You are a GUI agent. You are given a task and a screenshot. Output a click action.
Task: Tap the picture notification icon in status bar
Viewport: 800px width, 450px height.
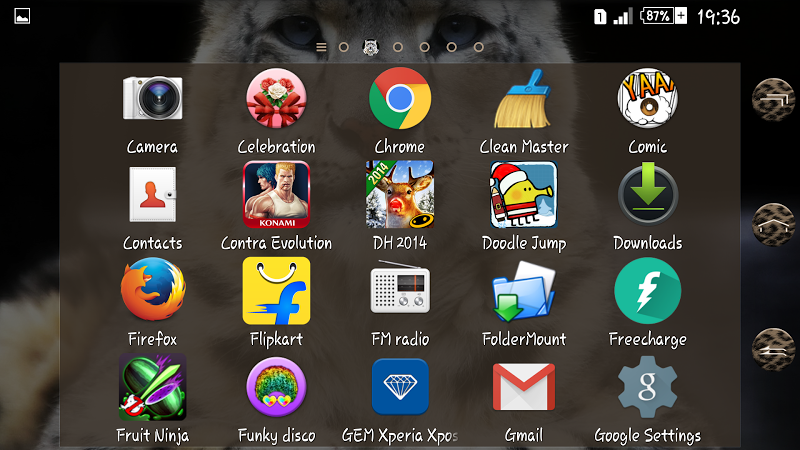22,16
